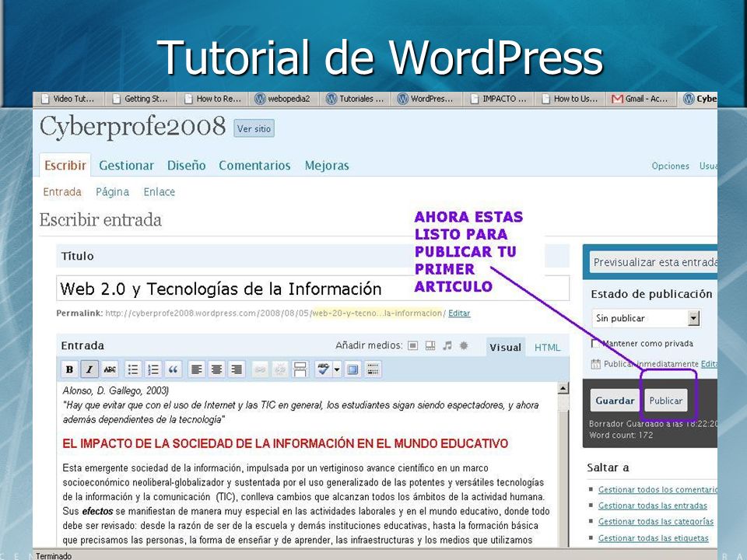Switch to the HTML editor tab

click(x=547, y=348)
